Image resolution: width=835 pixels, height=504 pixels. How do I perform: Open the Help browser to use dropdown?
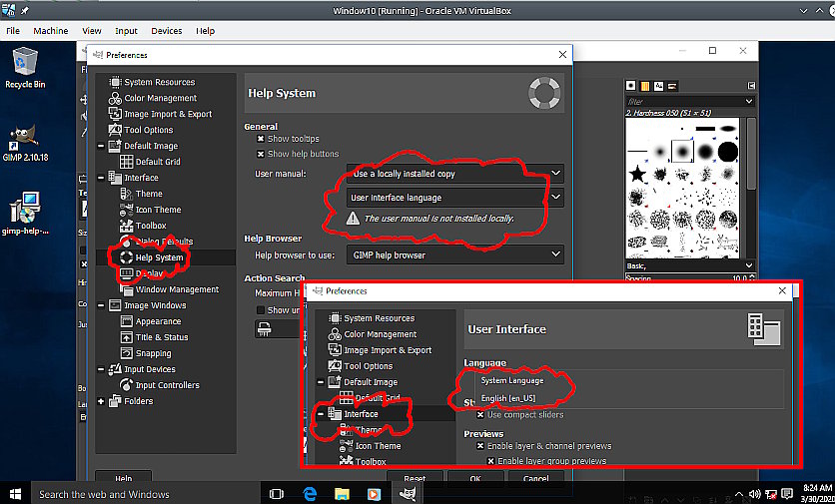pyautogui.click(x=454, y=254)
